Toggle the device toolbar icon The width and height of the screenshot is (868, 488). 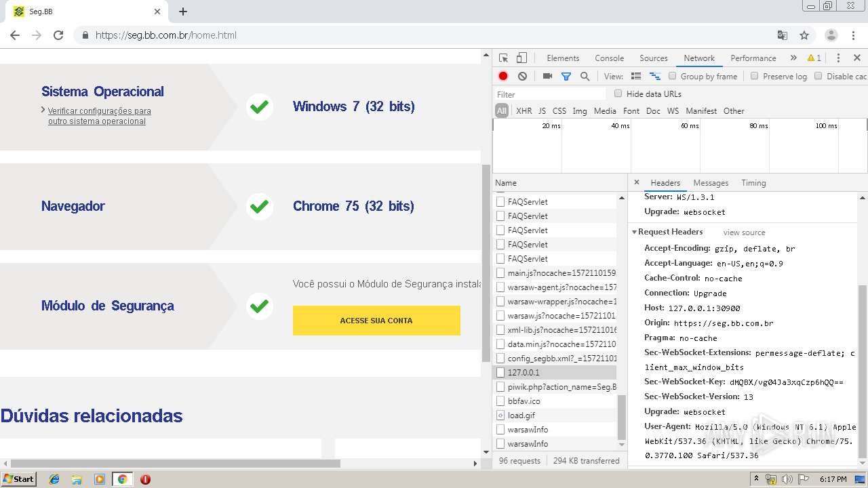pyautogui.click(x=521, y=58)
